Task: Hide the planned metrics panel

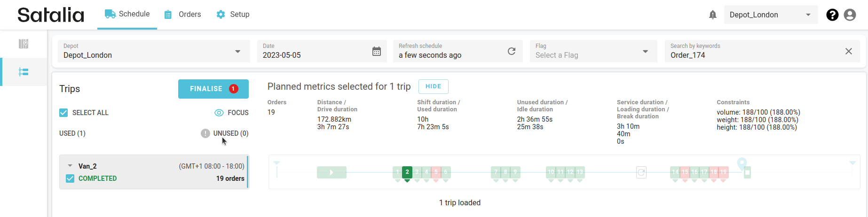Action: pyautogui.click(x=433, y=86)
